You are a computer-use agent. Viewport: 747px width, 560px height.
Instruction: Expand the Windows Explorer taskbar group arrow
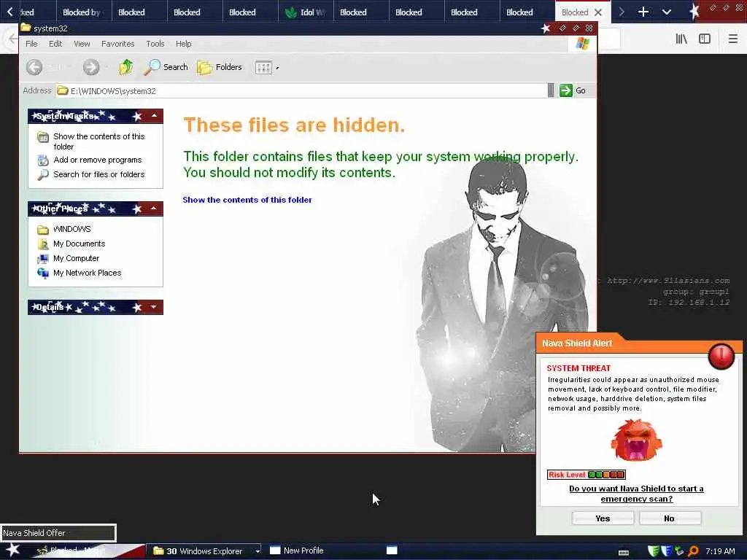258,551
